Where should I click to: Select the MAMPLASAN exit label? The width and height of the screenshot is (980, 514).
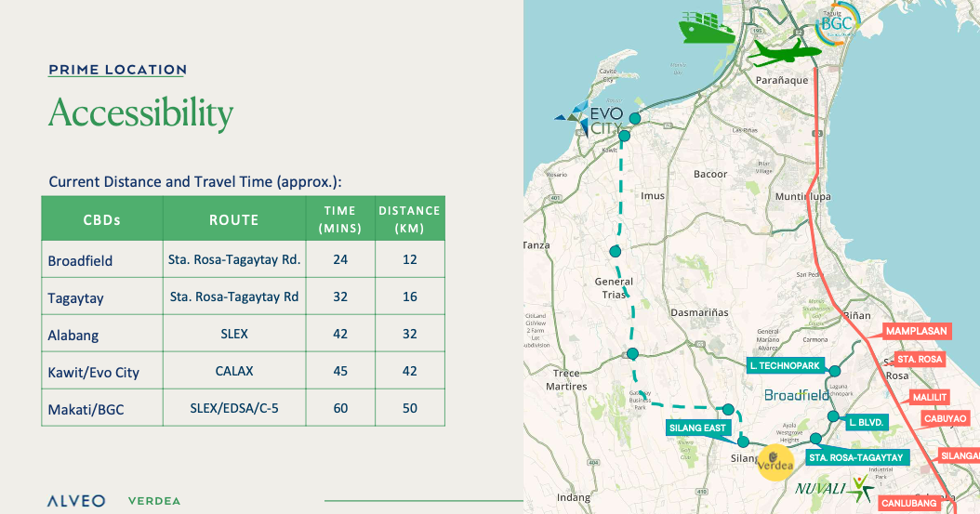(x=917, y=331)
